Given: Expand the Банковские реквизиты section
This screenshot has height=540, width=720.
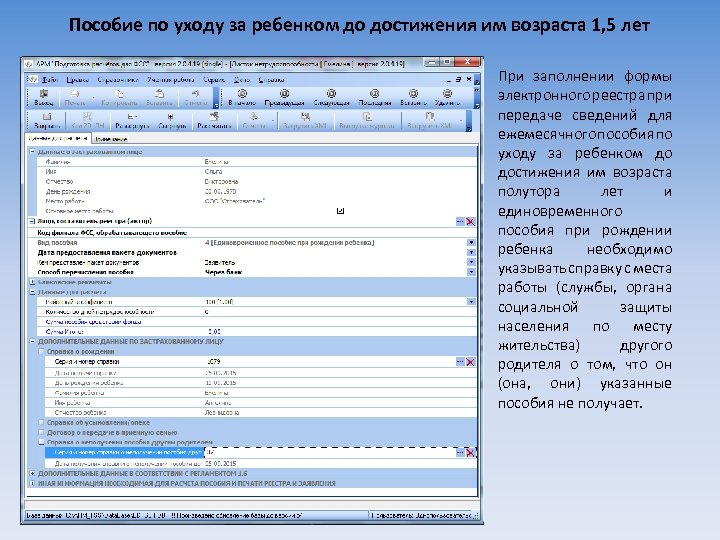Looking at the screenshot, I should [33, 282].
